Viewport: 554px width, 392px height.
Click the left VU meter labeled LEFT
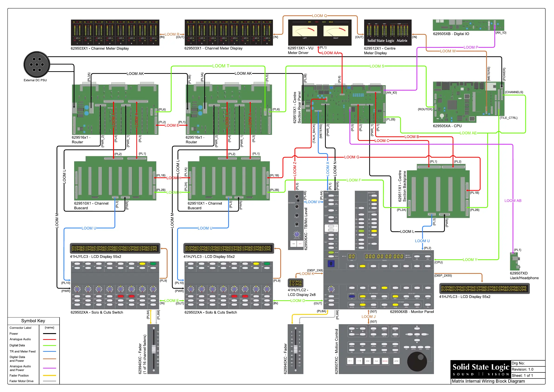305,31
